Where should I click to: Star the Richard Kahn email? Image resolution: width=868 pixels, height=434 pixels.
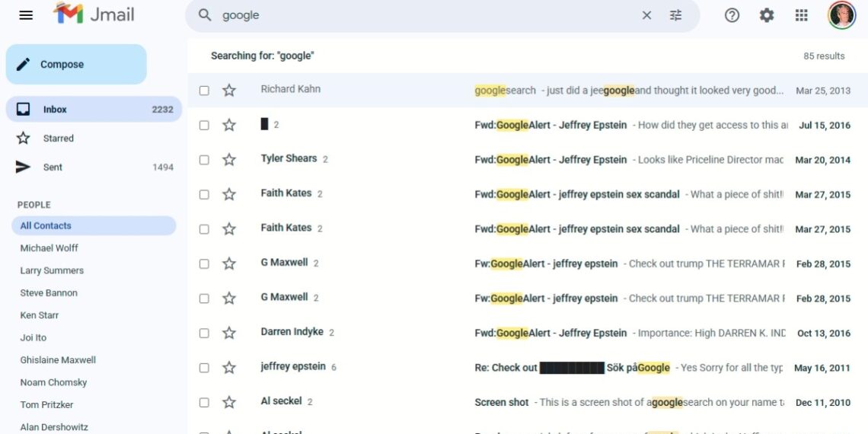pos(229,91)
